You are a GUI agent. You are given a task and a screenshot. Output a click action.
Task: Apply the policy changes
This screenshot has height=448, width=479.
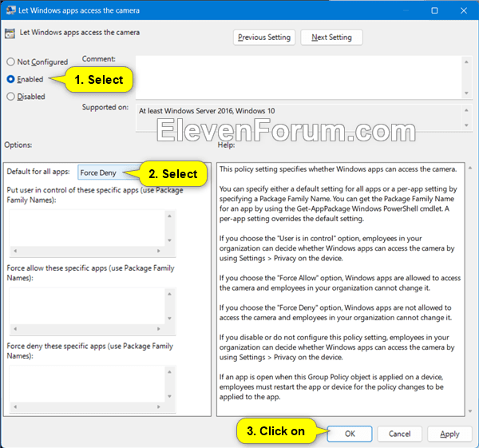[449, 434]
